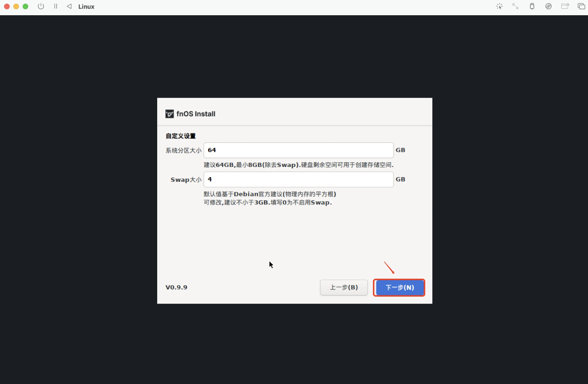The image size is (588, 384).
Task: Open the shared folder icon
Action: click(565, 6)
